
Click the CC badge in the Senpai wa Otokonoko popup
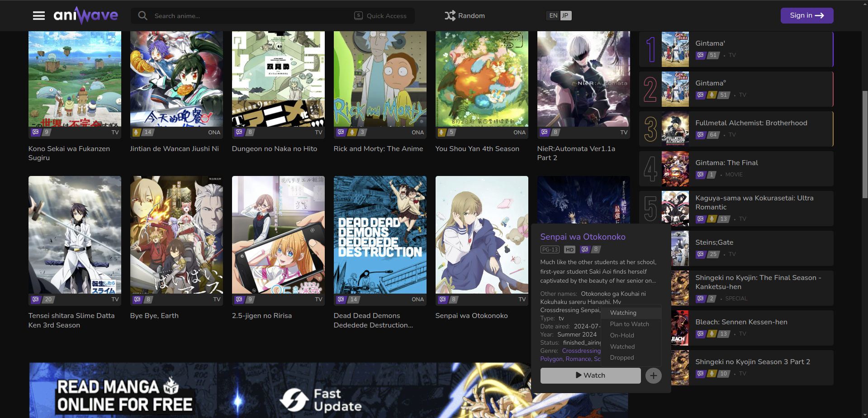(x=585, y=249)
